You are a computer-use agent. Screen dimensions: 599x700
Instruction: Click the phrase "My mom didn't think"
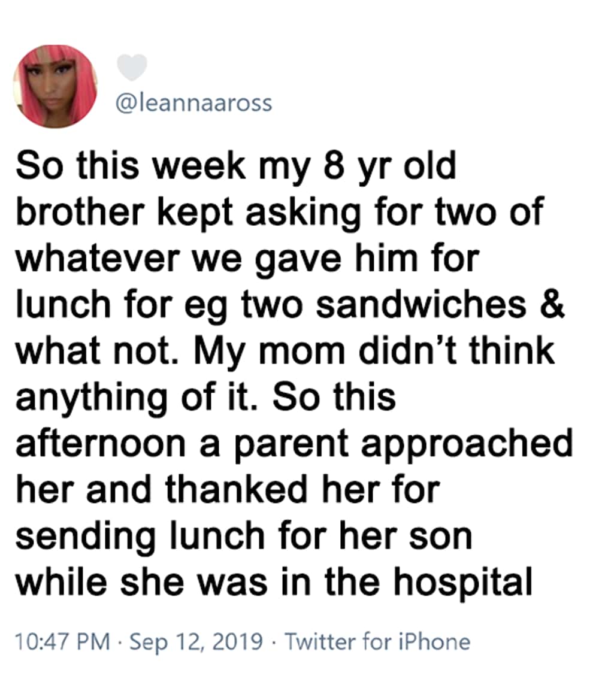coord(374,351)
